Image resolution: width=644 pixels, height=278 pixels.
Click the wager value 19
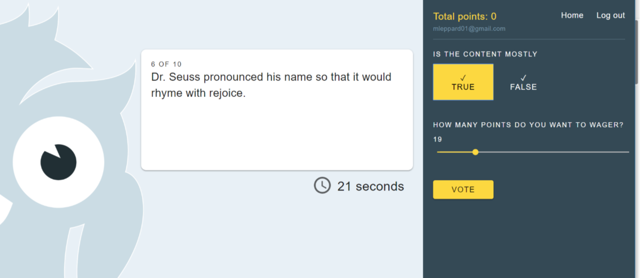point(438,139)
